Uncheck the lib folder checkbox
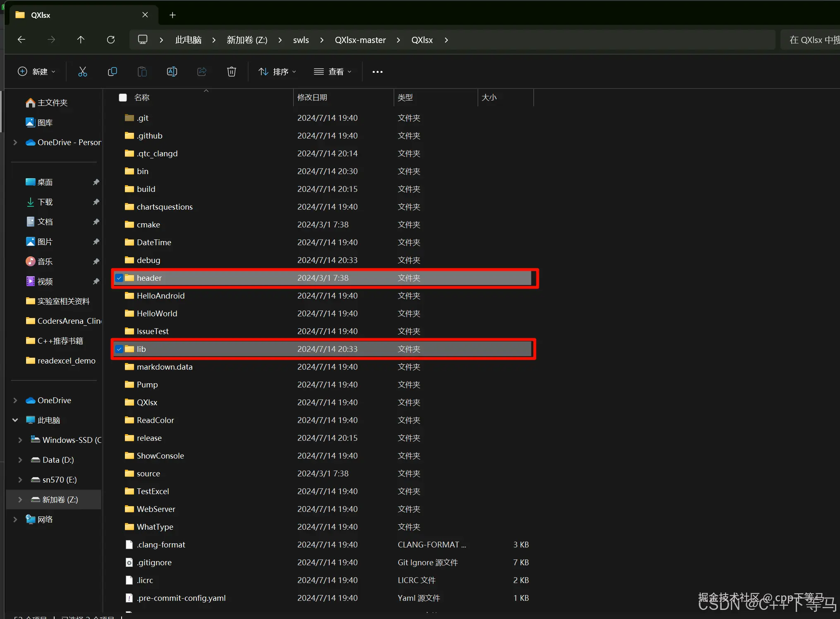The height and width of the screenshot is (619, 840). click(119, 349)
